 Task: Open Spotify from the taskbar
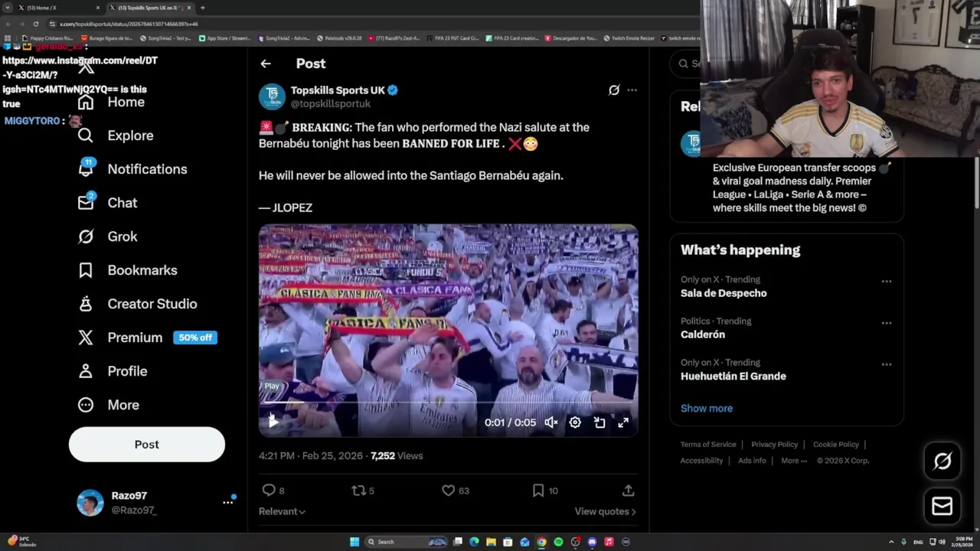558,542
